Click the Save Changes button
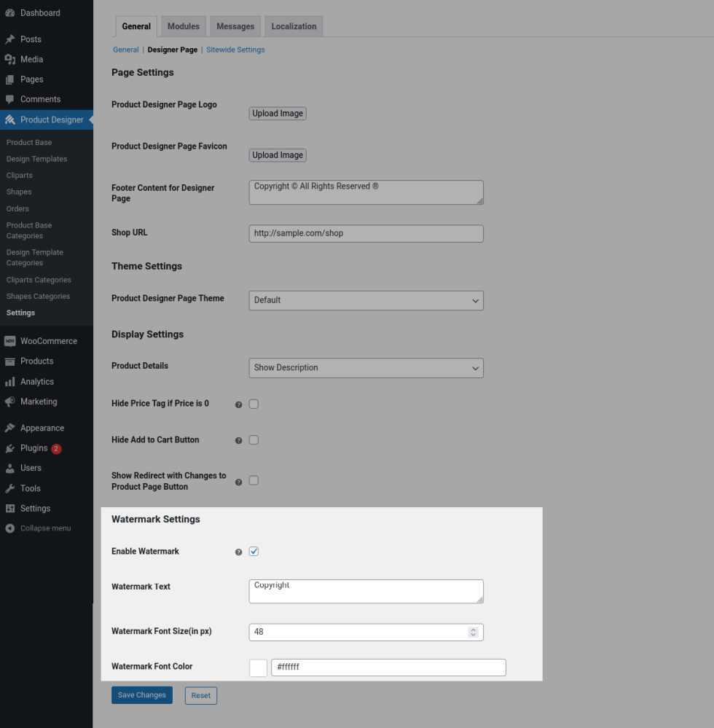 click(x=141, y=695)
